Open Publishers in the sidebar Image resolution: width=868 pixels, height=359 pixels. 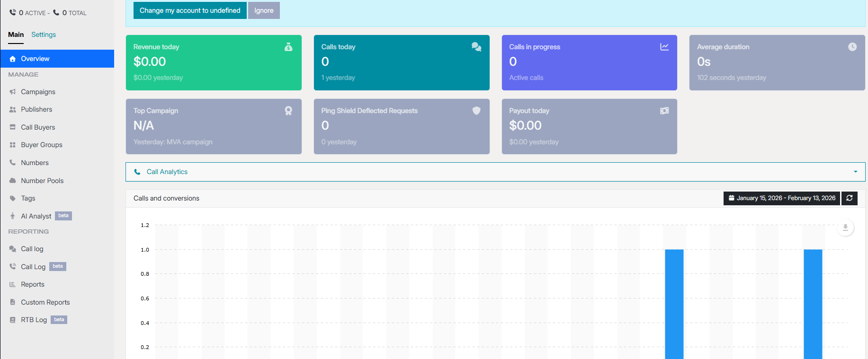57,109
